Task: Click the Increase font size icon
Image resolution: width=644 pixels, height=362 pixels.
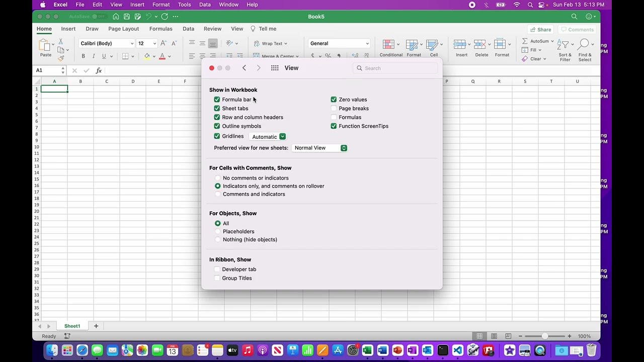Action: coord(163,43)
